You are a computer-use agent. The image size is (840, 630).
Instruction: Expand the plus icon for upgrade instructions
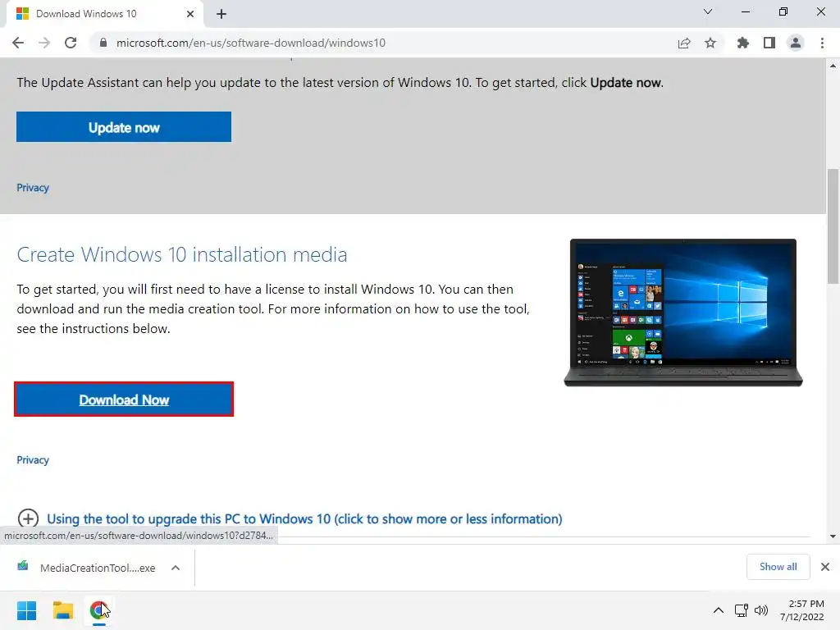pyautogui.click(x=28, y=518)
